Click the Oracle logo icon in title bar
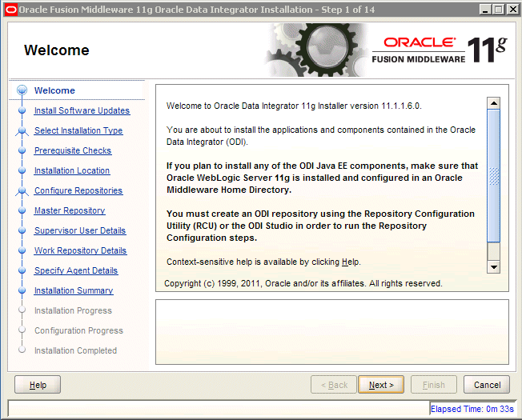Viewport: 522px width, 420px height. point(10,10)
